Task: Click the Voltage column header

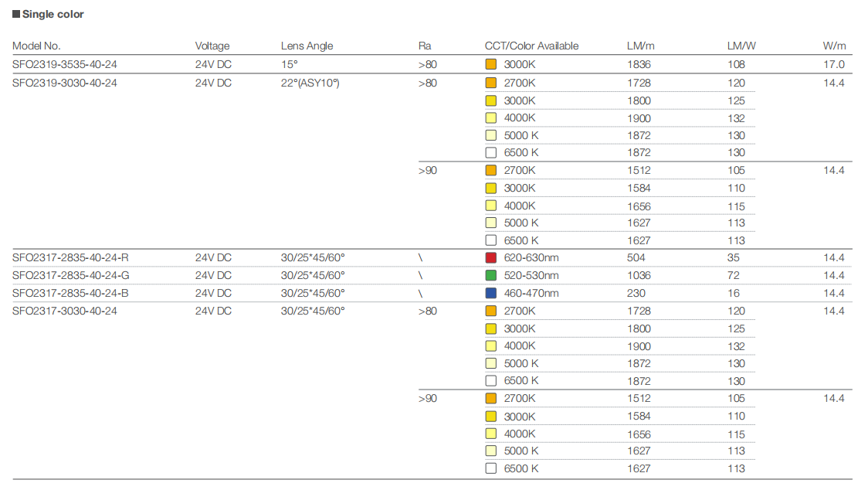Action: (x=212, y=46)
